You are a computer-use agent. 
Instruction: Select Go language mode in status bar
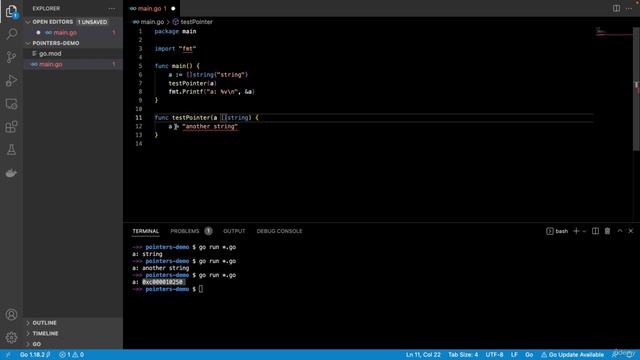point(529,355)
